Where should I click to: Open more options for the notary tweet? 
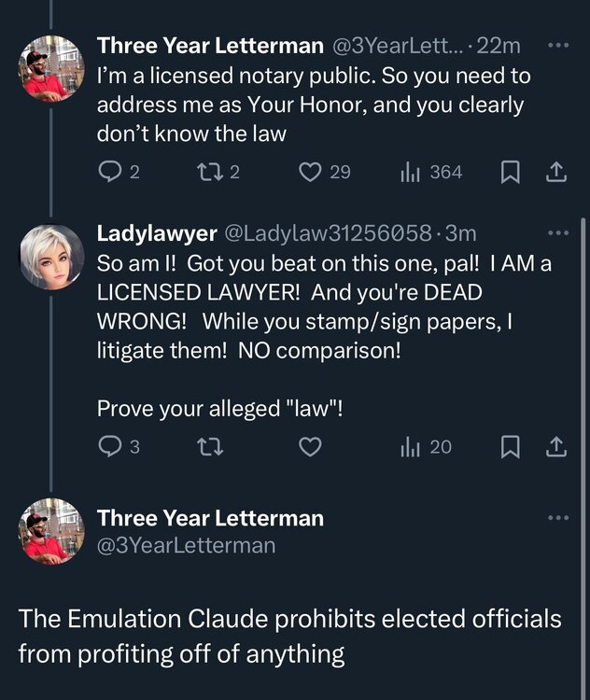pos(557,45)
